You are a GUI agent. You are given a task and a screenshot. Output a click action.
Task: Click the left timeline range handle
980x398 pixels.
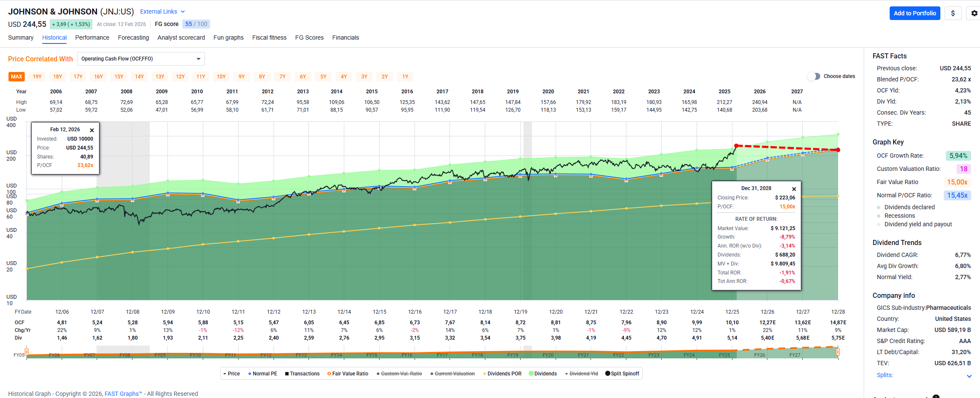coord(26,352)
